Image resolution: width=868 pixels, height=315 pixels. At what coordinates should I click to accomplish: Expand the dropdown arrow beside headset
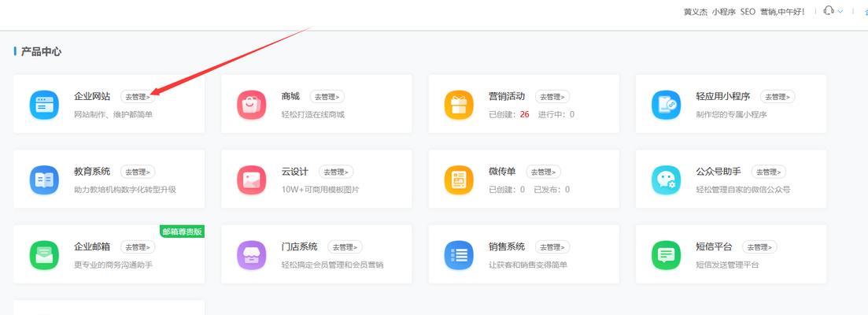click(x=840, y=11)
